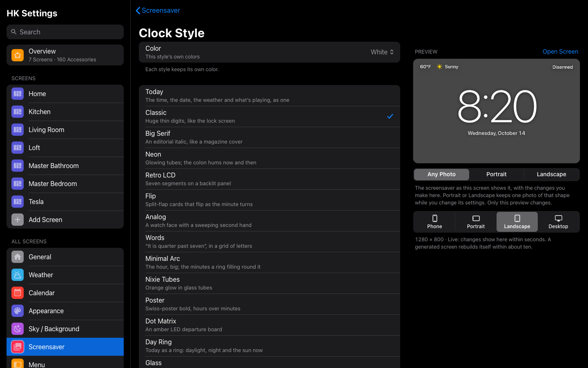Click the Calendar icon in sidebar

(18, 293)
